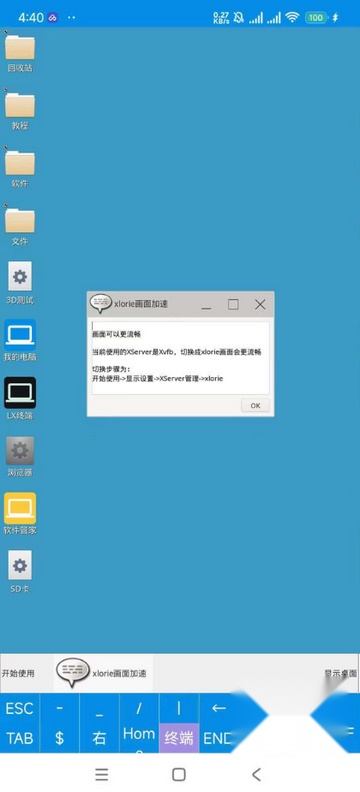This screenshot has width=360, height=792.
Task: Tap Android back navigation button
Action: (x=256, y=774)
